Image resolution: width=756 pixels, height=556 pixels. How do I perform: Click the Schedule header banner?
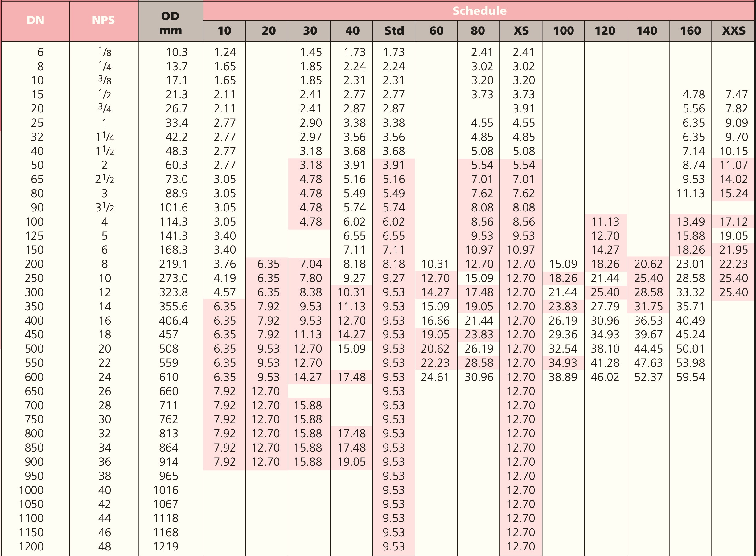tap(479, 11)
